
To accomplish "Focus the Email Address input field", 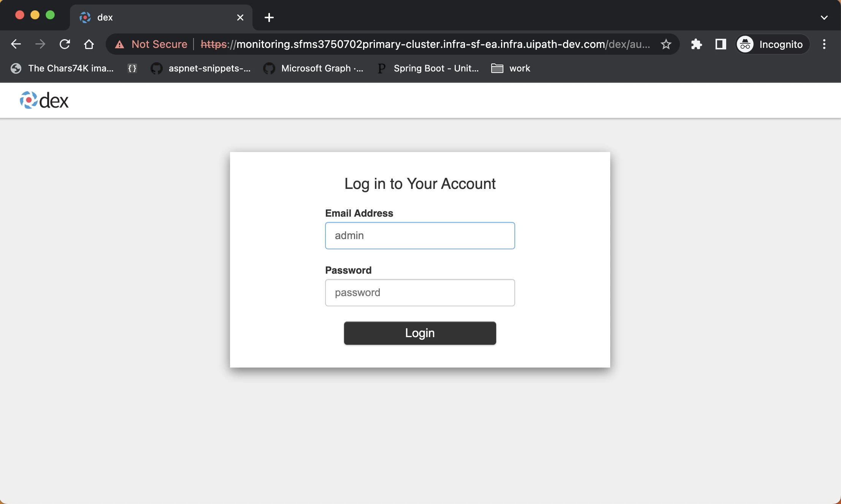I will coord(420,236).
